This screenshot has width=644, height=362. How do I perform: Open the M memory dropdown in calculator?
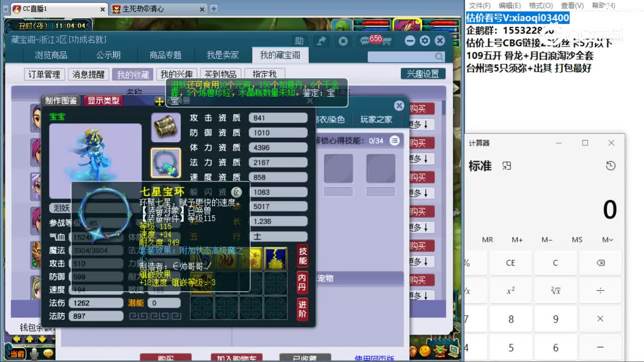pos(608,240)
